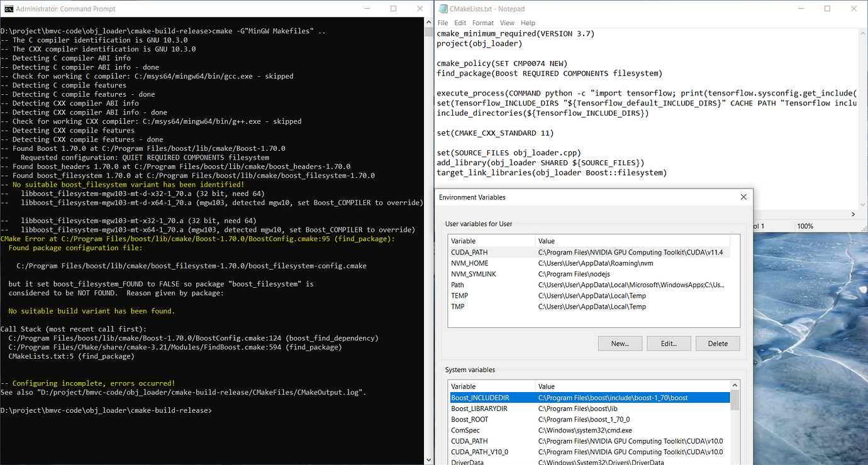Open the View menu in Notepad
The width and height of the screenshot is (868, 465).
click(507, 23)
